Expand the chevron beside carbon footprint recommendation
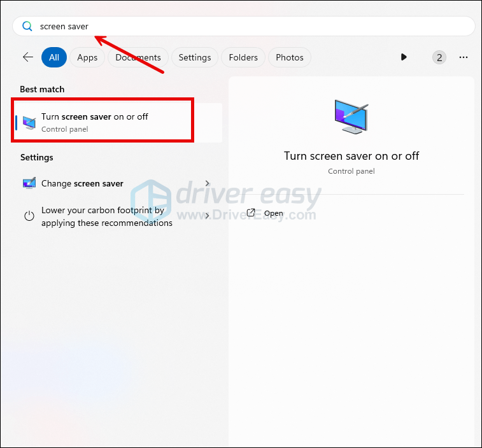 pyautogui.click(x=208, y=216)
